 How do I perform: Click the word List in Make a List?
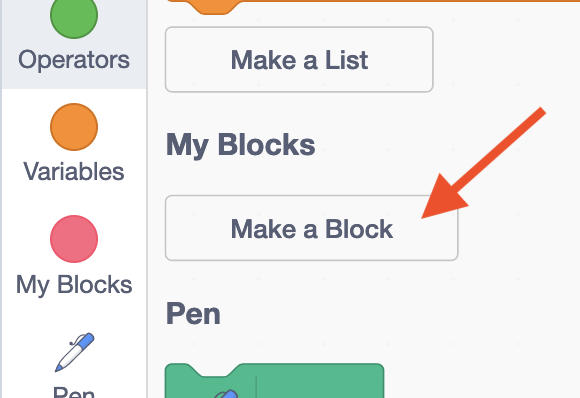coord(346,60)
